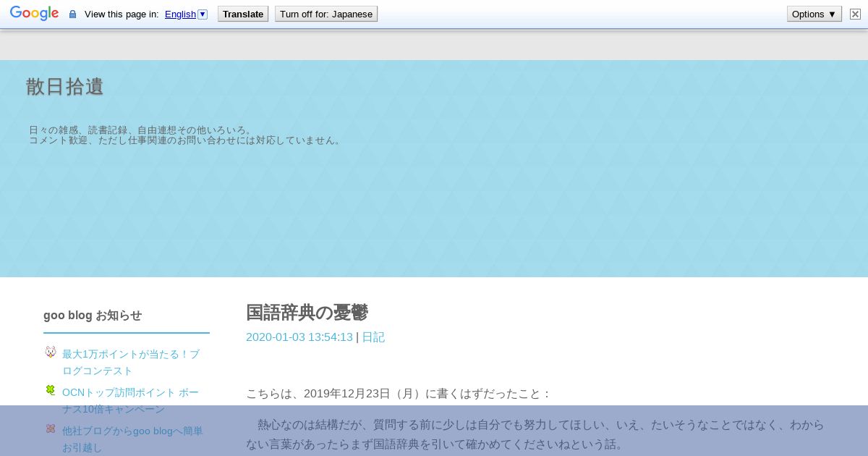The width and height of the screenshot is (868, 456).
Task: Close the translate bar
Action: tap(855, 14)
